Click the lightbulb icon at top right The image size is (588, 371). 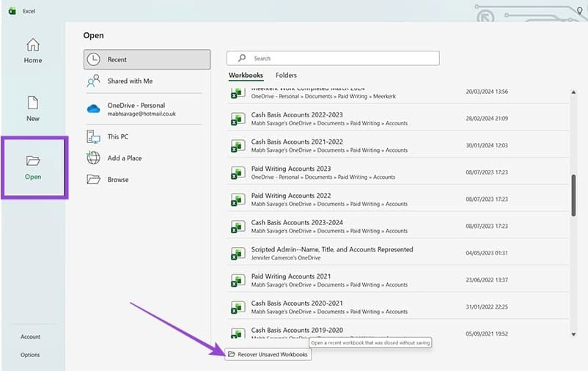point(580,11)
